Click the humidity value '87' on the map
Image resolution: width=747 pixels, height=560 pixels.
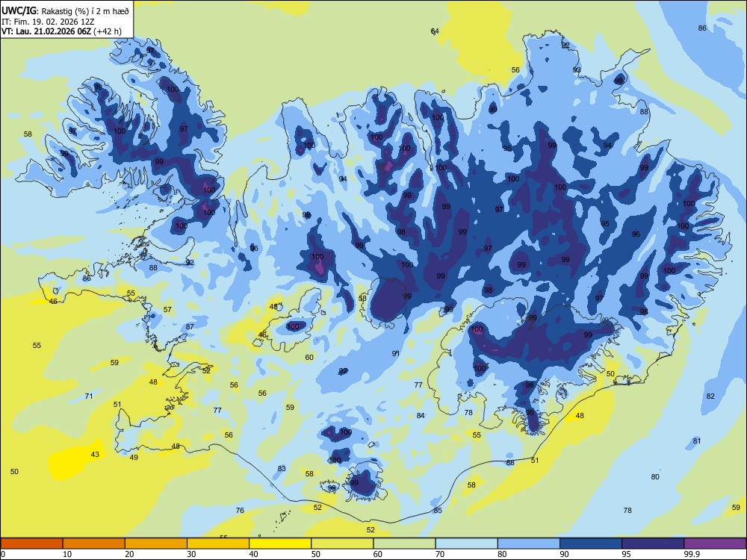point(190,327)
